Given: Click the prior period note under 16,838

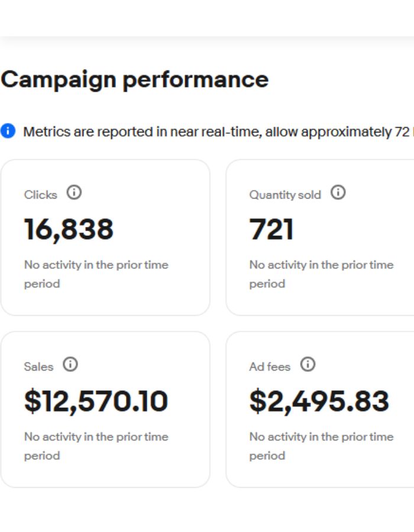Looking at the screenshot, I should 96,274.
